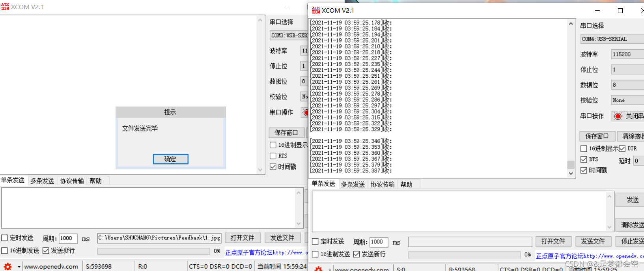This screenshot has width=644, height=271.
Task: Toggle 16进制显示 checkbox in left window
Action: coord(273,145)
